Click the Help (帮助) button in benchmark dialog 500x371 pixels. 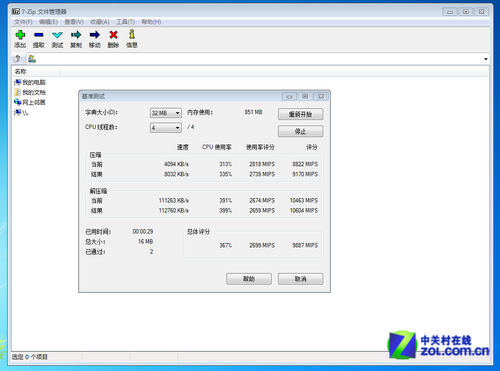[249, 279]
